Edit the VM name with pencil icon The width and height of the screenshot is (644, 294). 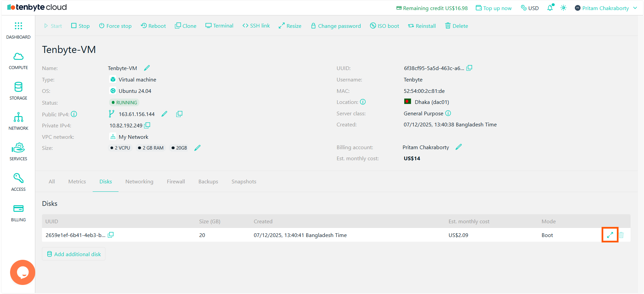coord(147,68)
